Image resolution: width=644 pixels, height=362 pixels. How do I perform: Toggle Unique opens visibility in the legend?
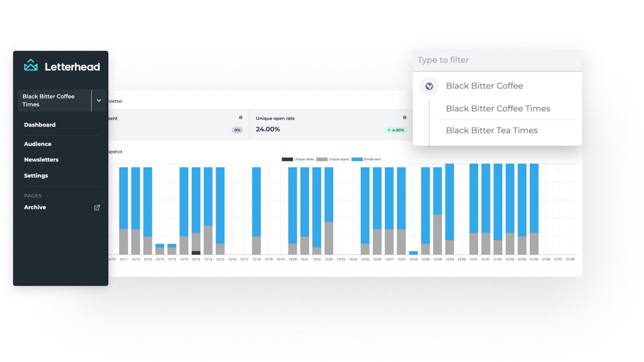pos(335,159)
